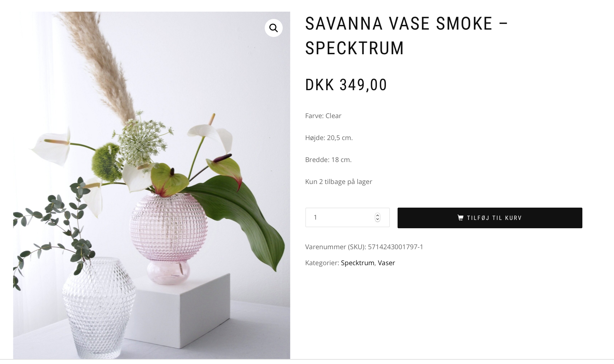Image resolution: width=614 pixels, height=364 pixels.
Task: Click the DKK 349,00 price
Action: (x=346, y=85)
